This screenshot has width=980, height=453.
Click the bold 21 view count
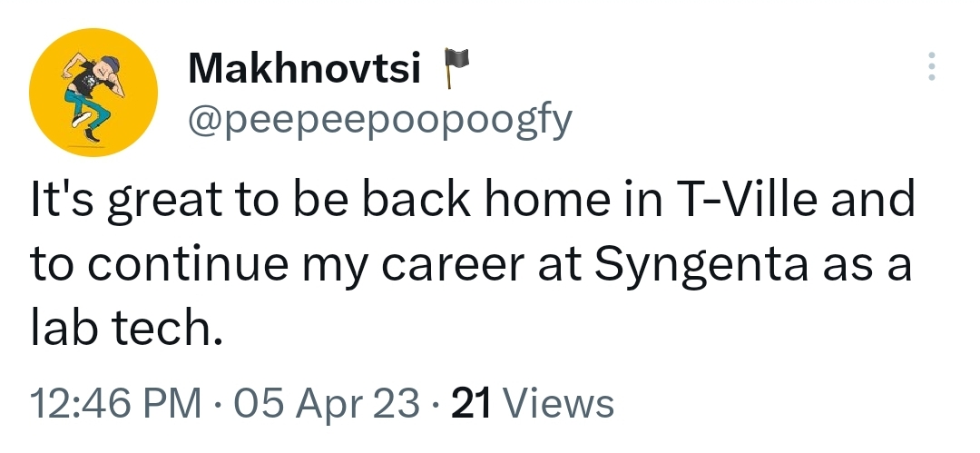click(x=470, y=402)
